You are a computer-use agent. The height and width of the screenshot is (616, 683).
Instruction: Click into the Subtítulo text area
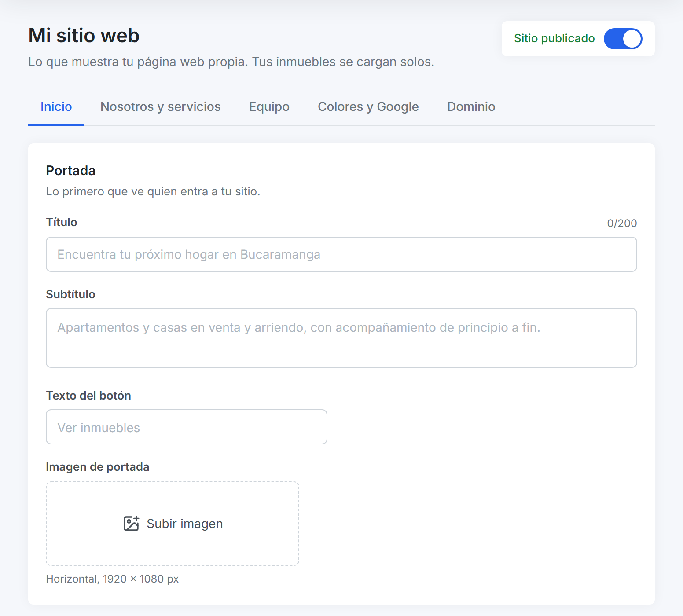point(341,338)
